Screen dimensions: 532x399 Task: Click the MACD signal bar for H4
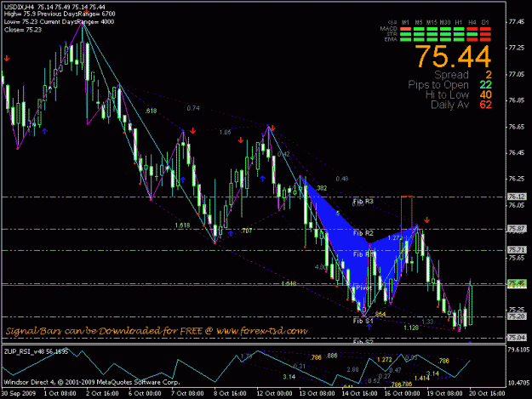(x=472, y=29)
